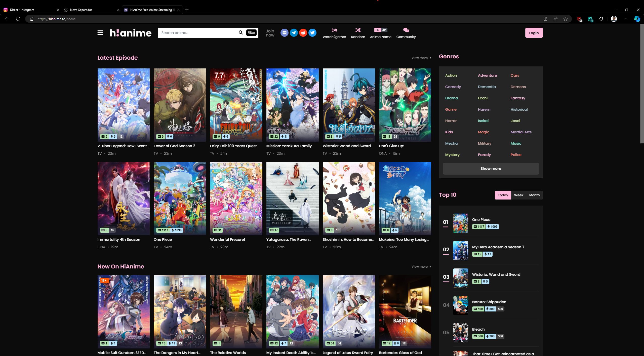Open the split screen icon in address bar
This screenshot has height=356, width=644.
click(545, 19)
